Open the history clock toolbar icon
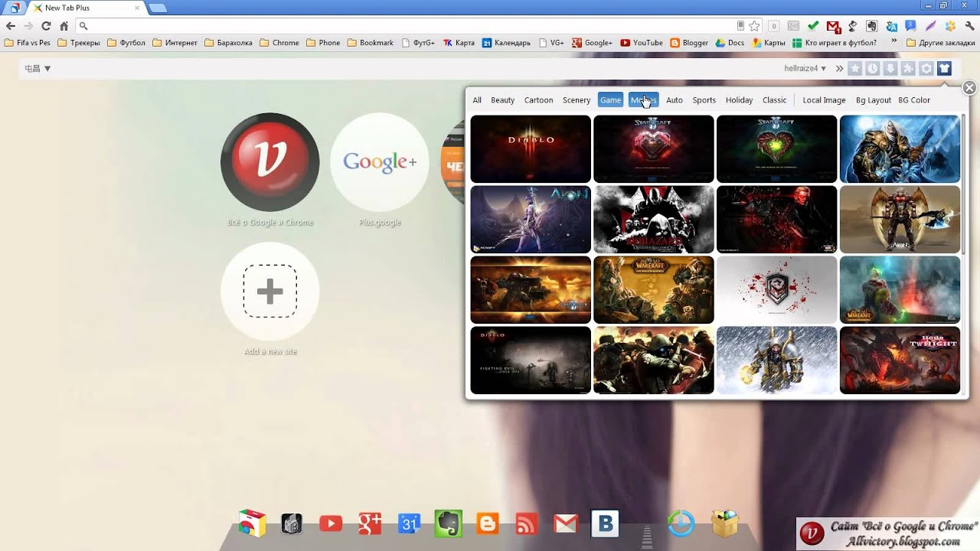 click(872, 68)
